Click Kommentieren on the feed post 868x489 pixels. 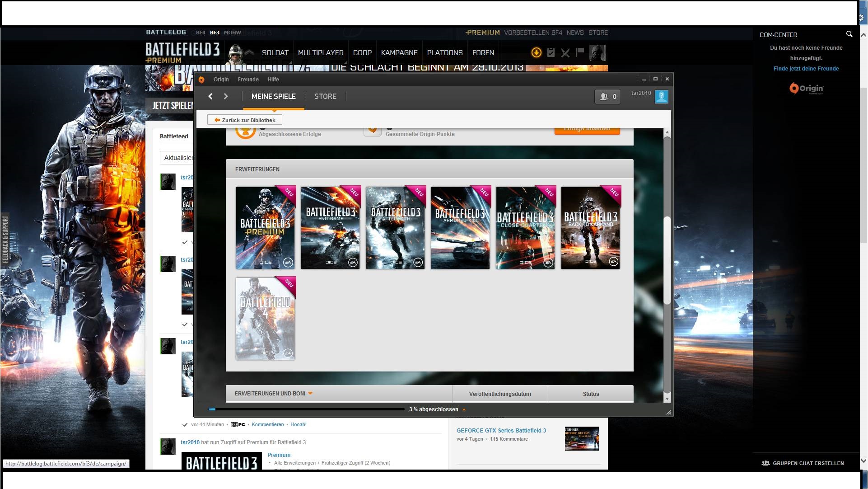click(x=268, y=425)
